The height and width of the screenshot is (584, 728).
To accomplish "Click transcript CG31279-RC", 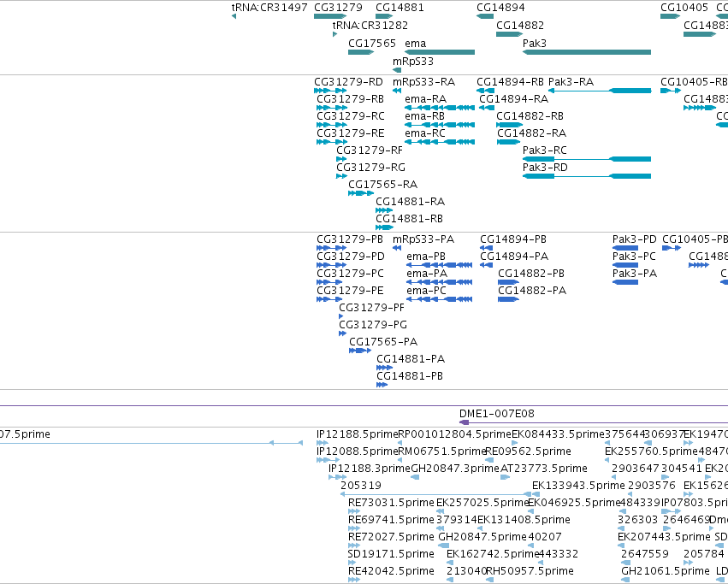I will [350, 116].
